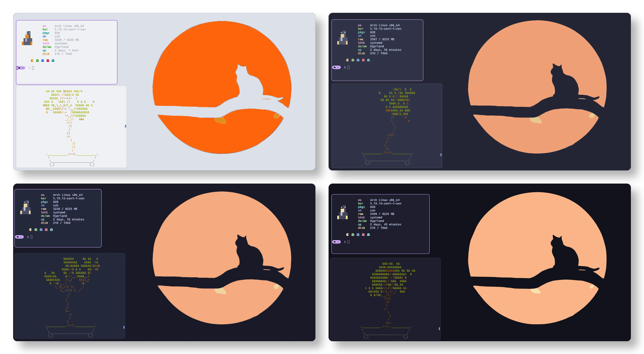Image resolution: width=644 pixels, height=354 pixels.
Task: Click the scrollbar marker in the bonsai window below the 45-minutes terminal
Action: (439, 329)
